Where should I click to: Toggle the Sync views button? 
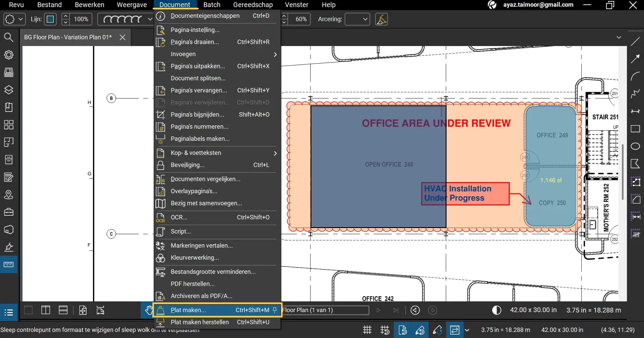[455, 330]
